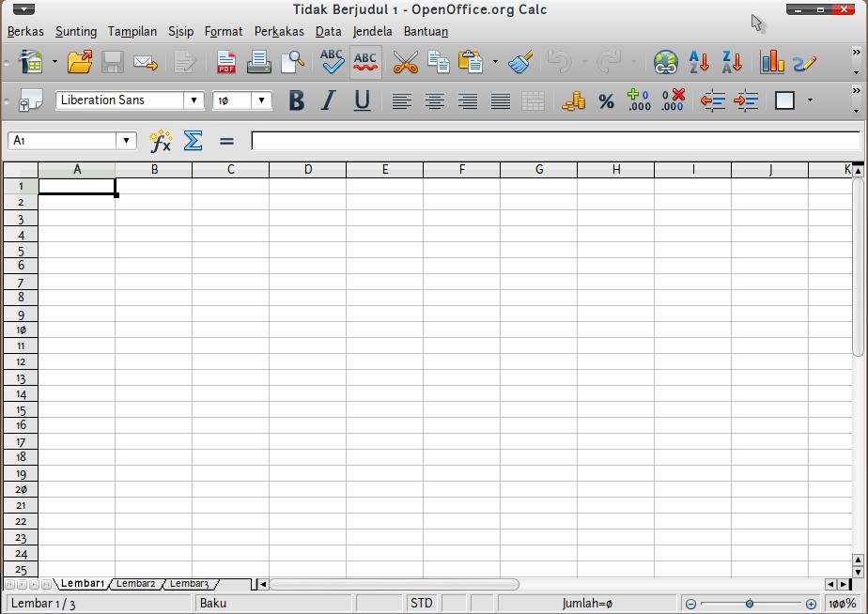Zoom out with the minus button
Viewport: 868px width, 614px height.
[690, 604]
